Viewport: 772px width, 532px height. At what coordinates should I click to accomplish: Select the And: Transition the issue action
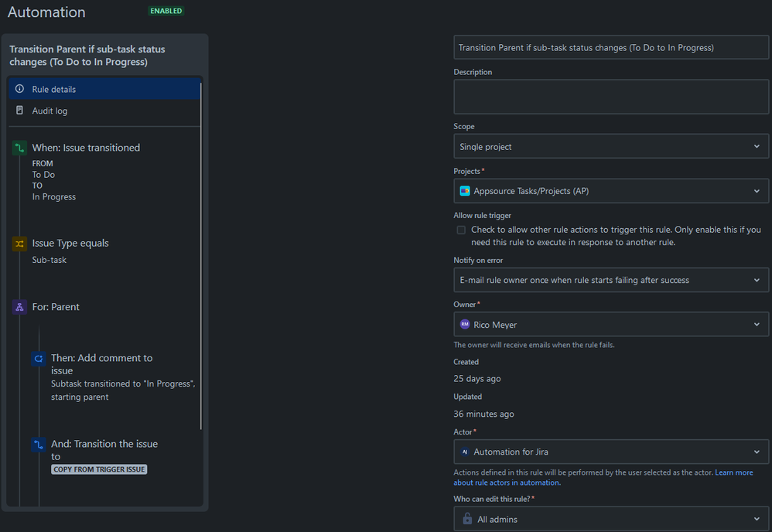104,450
